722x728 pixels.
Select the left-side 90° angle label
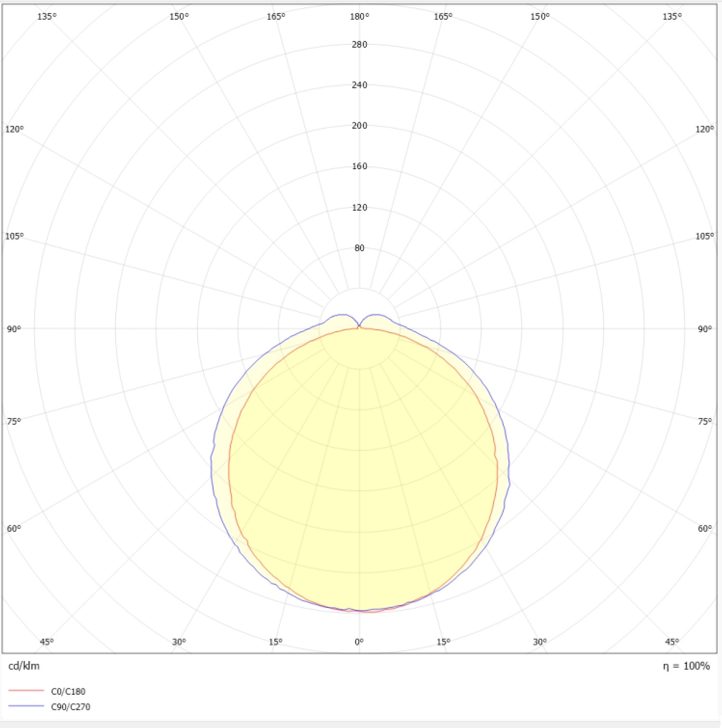[x=14, y=329]
